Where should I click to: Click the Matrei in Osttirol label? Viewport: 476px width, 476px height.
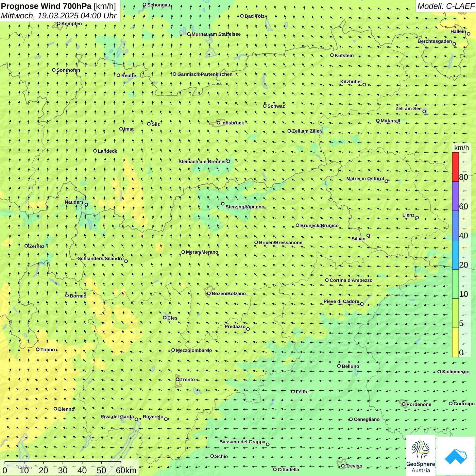tap(365, 178)
